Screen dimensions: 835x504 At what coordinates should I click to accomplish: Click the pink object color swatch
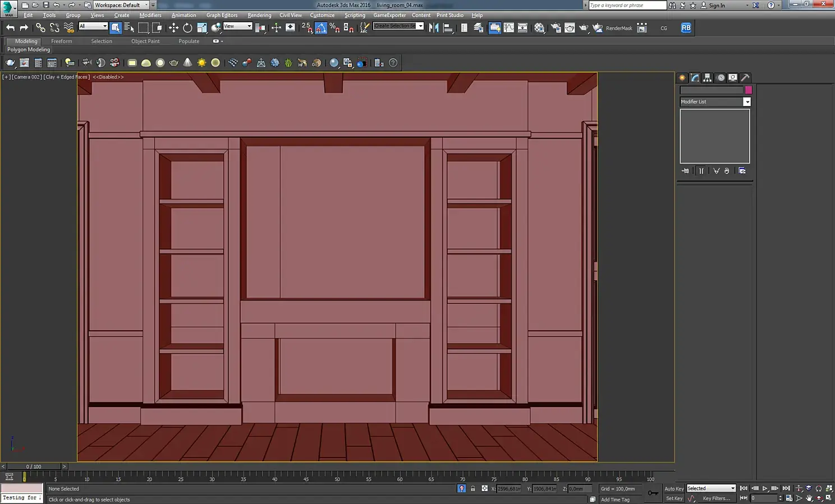748,90
